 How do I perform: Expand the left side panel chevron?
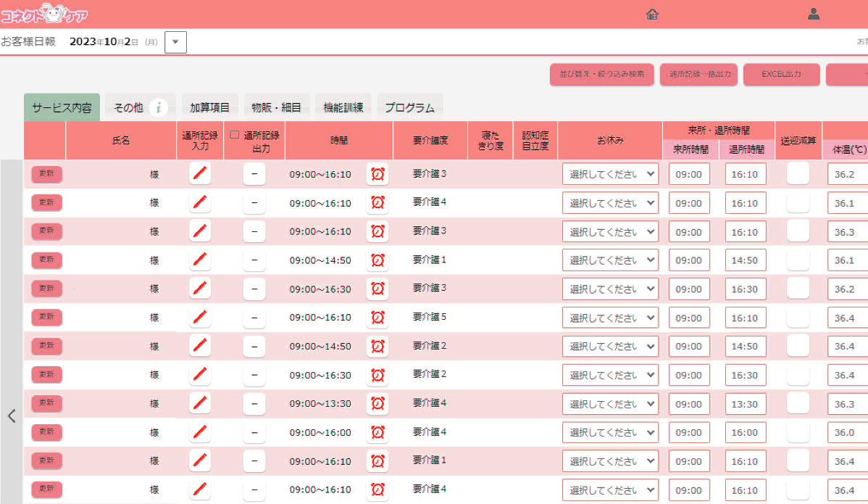tap(12, 416)
